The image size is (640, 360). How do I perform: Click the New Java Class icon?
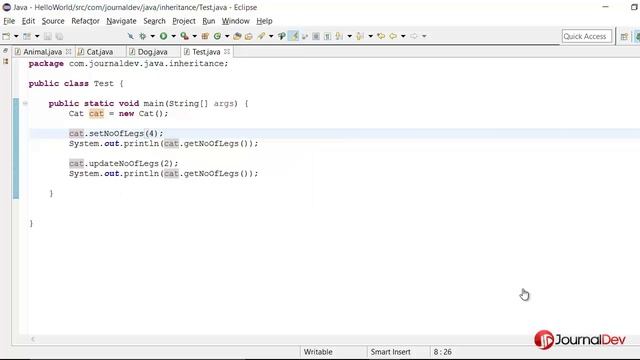(x=217, y=36)
